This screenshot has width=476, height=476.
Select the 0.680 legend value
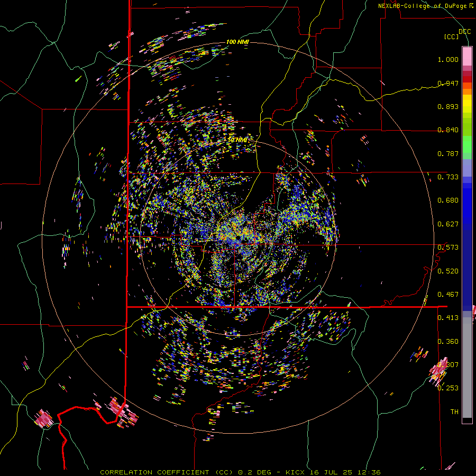click(x=448, y=200)
